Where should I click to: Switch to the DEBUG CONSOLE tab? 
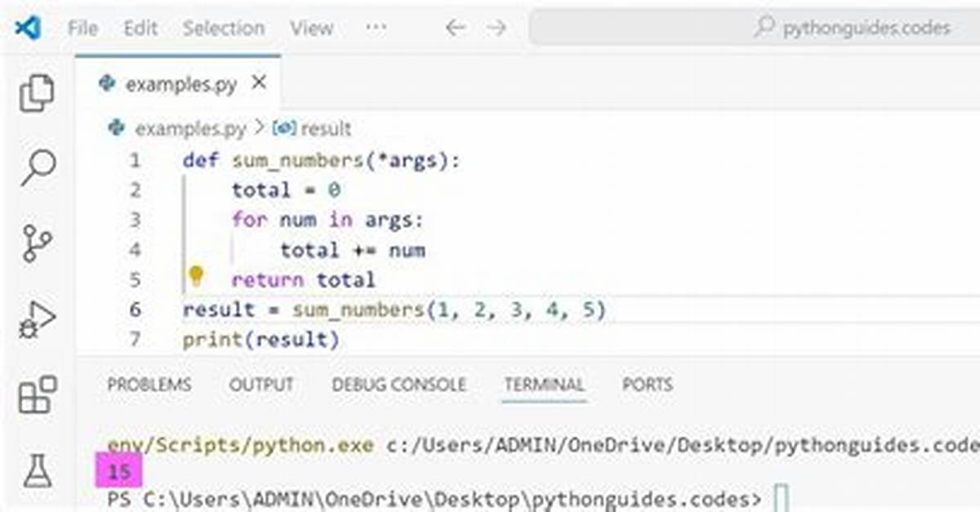[x=399, y=385]
